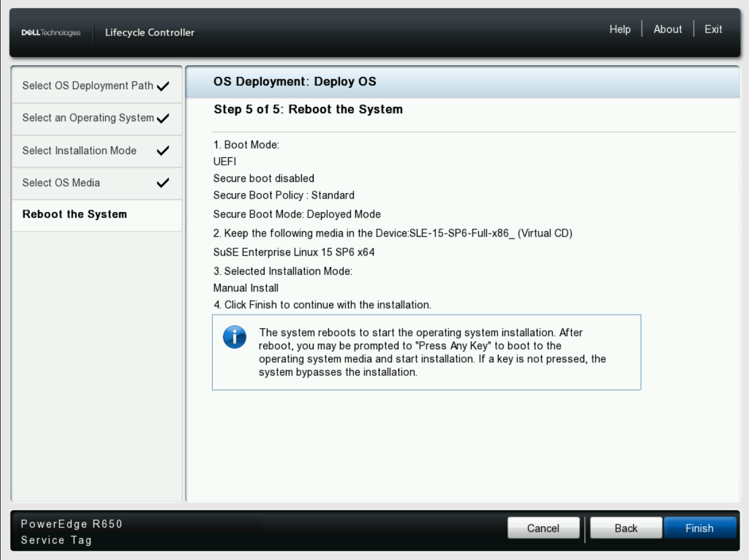The width and height of the screenshot is (749, 560).
Task: Click the info icon in the reboot warning box
Action: click(x=234, y=337)
